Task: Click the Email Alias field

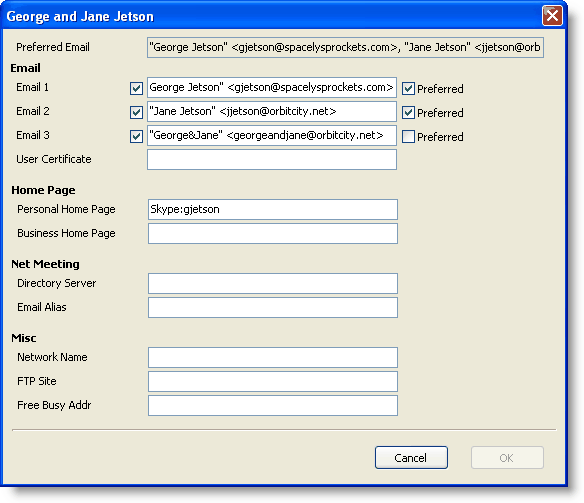Action: (x=273, y=308)
